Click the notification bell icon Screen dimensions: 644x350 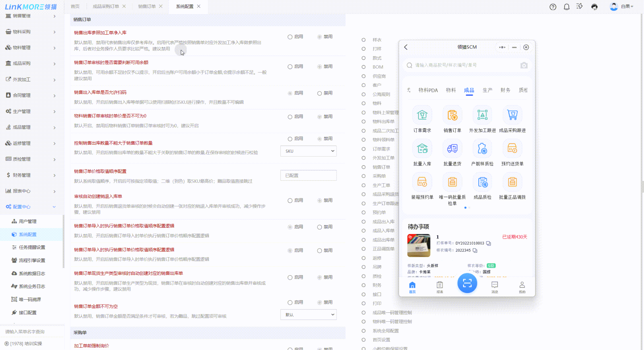pos(566,7)
